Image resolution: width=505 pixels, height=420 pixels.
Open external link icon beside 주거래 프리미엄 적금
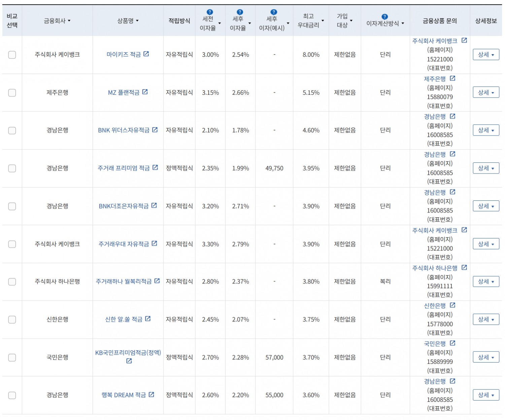(x=155, y=167)
